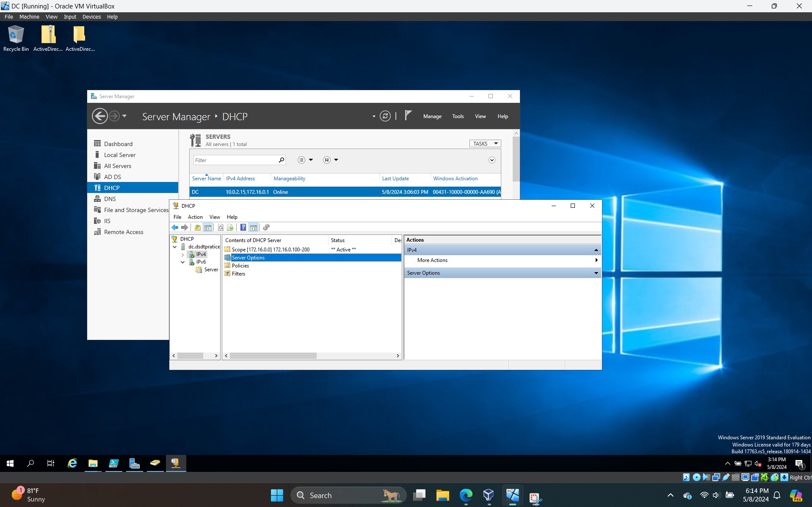Click the Status column header in DHCP
812x507 pixels.
[x=360, y=240]
